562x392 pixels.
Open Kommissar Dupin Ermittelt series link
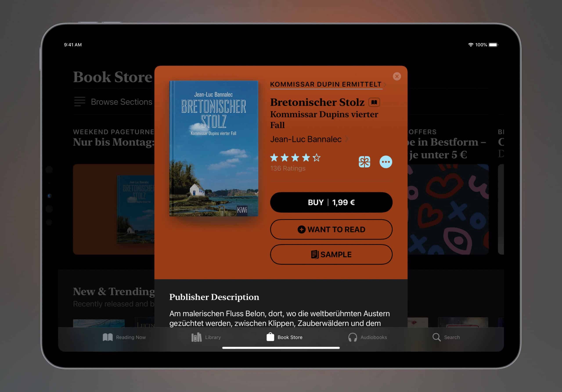[x=328, y=85]
